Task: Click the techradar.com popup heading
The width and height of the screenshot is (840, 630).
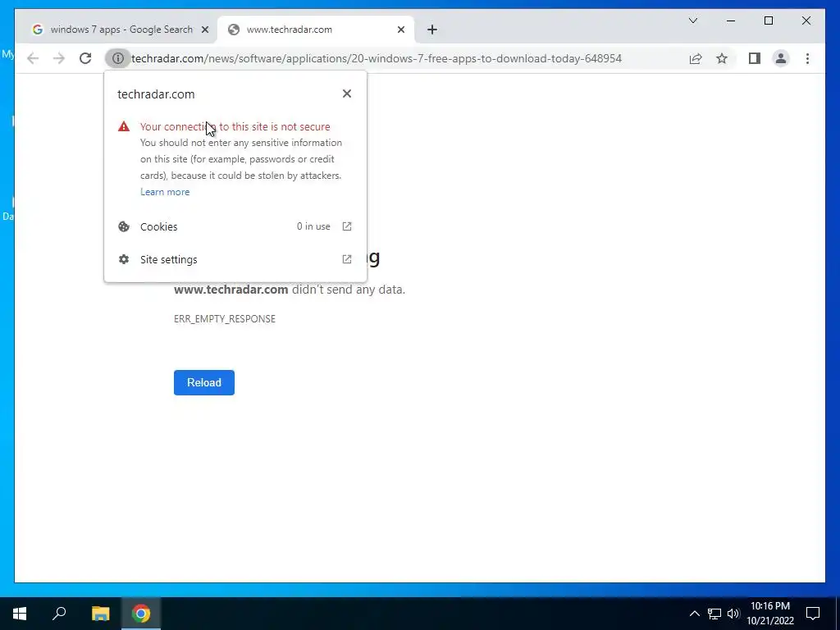Action: point(156,94)
